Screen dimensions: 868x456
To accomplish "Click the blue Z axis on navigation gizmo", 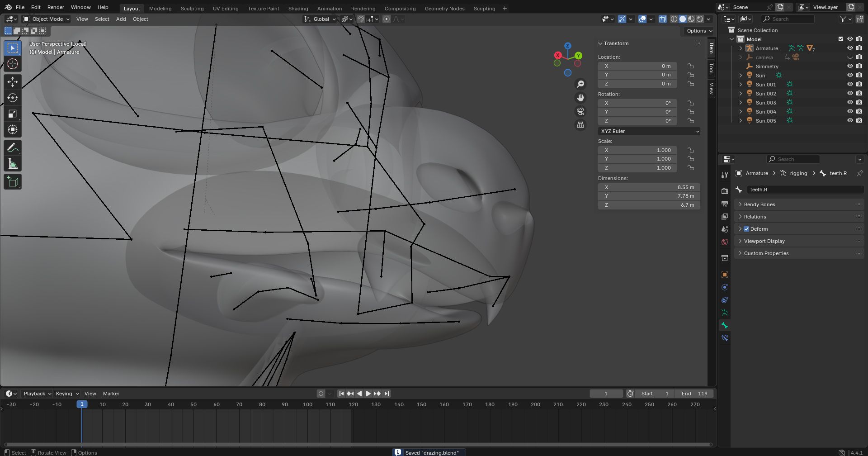I will [x=567, y=46].
